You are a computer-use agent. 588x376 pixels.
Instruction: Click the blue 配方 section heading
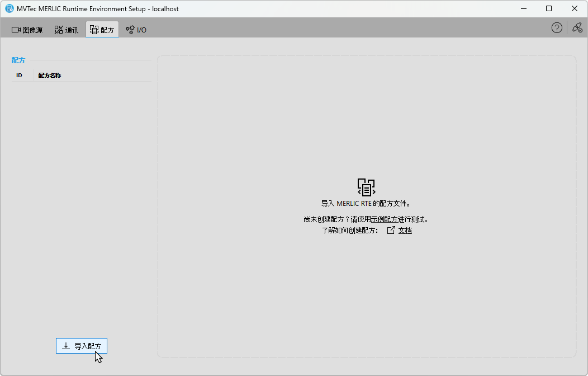point(18,60)
